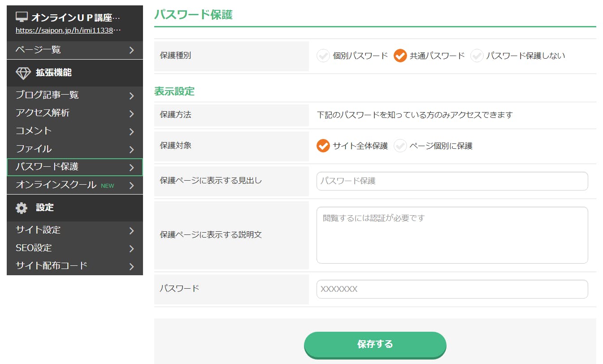Image resolution: width=603 pixels, height=364 pixels.
Task: Click the 保護ページに表示する見出し text field
Action: [452, 181]
